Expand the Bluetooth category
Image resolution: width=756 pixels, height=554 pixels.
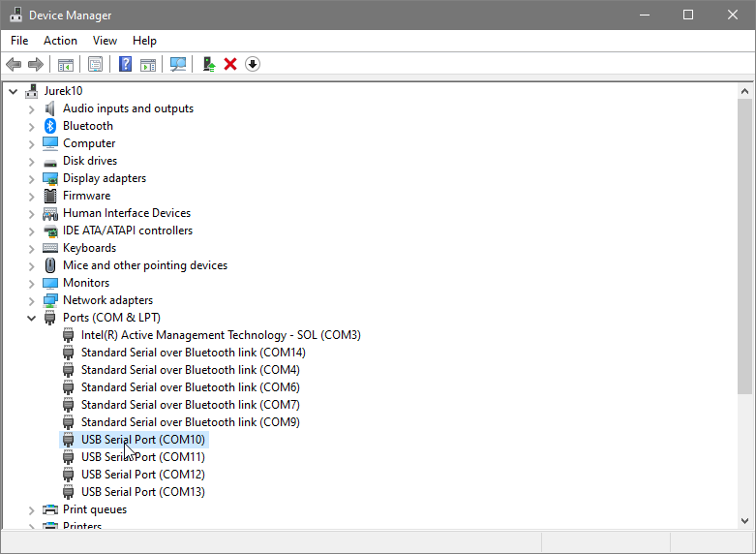click(32, 127)
